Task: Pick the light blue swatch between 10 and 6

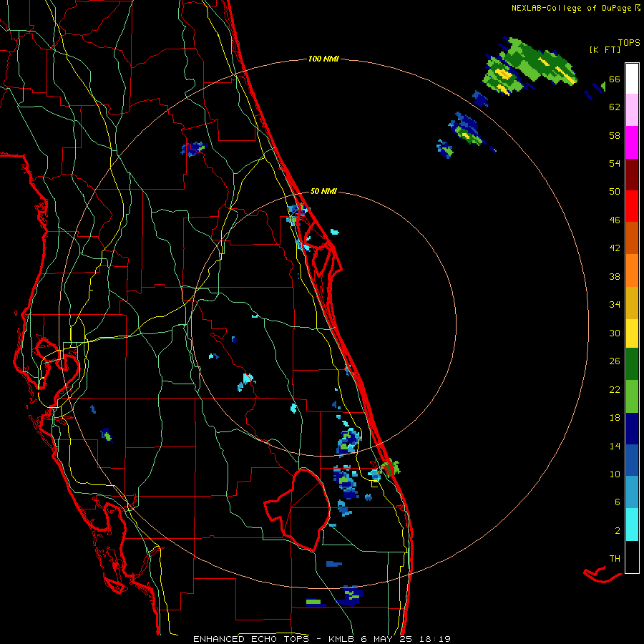Action: (x=632, y=492)
